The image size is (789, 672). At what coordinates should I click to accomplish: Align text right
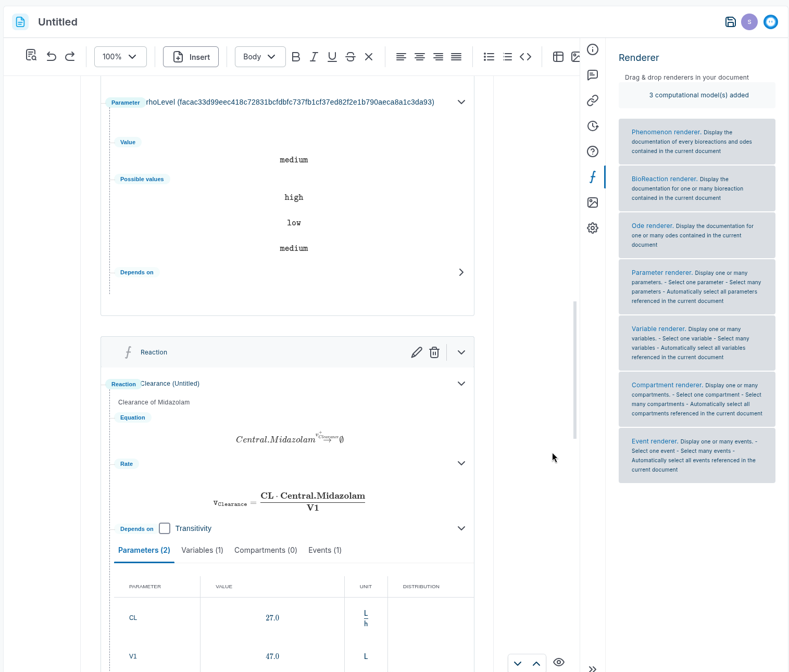coord(439,57)
